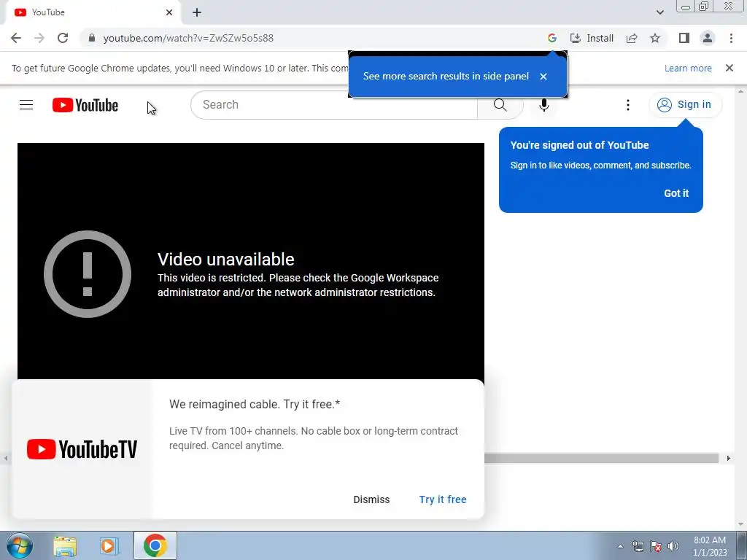Launch Windows Media Player from taskbar

tap(109, 546)
